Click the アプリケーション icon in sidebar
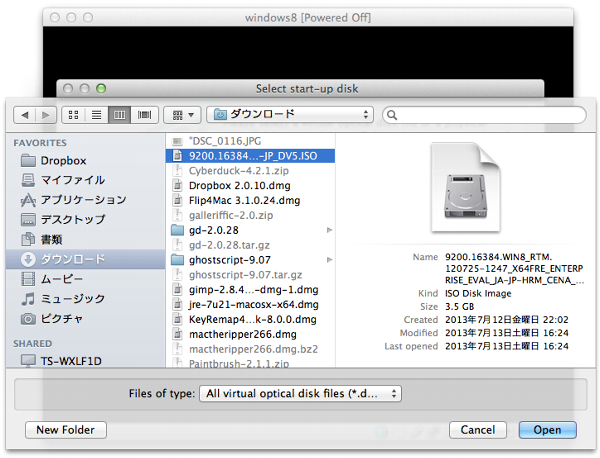This screenshot has width=600, height=458. 28,200
